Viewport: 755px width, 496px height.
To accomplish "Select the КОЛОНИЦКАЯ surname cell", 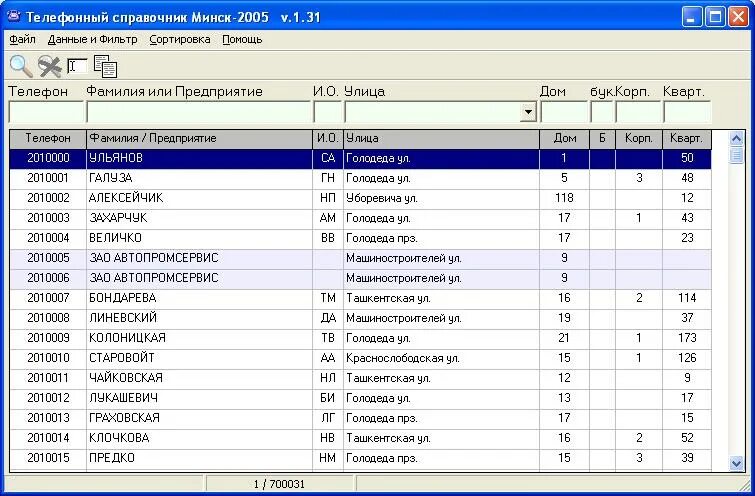I will [x=199, y=339].
